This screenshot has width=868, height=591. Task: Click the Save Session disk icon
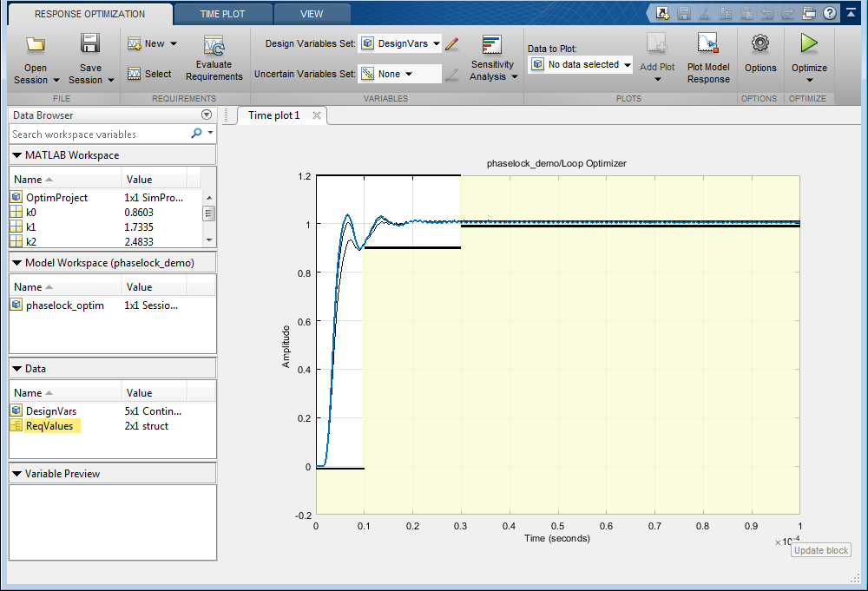[90, 44]
